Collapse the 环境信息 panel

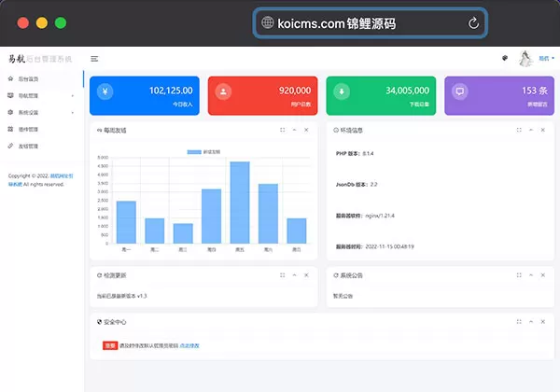(531, 130)
